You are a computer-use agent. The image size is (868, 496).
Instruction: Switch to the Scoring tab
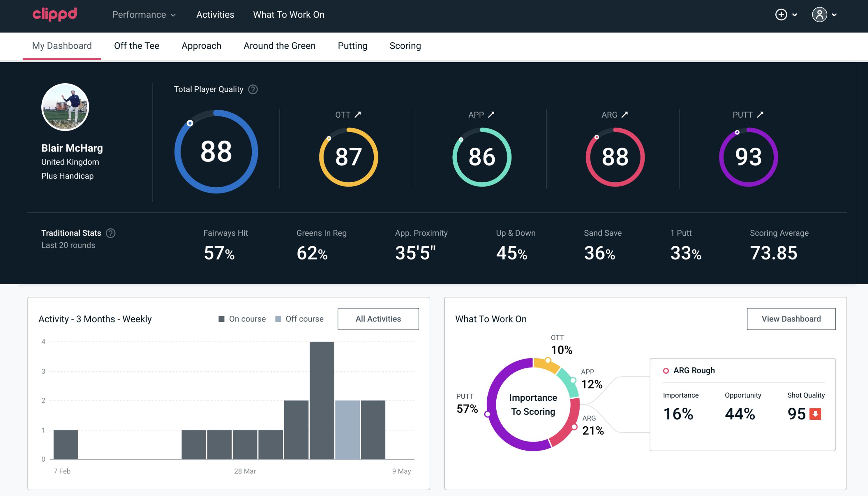[405, 45]
